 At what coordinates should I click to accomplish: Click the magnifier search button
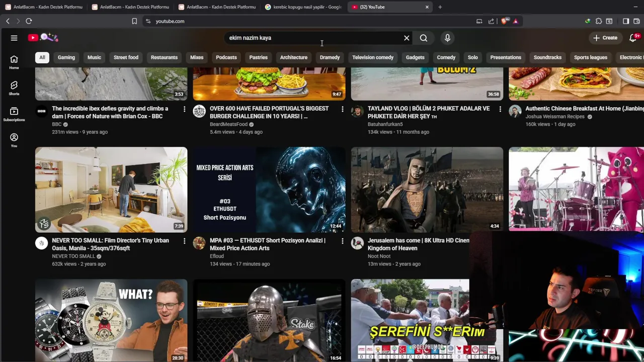coord(424,38)
